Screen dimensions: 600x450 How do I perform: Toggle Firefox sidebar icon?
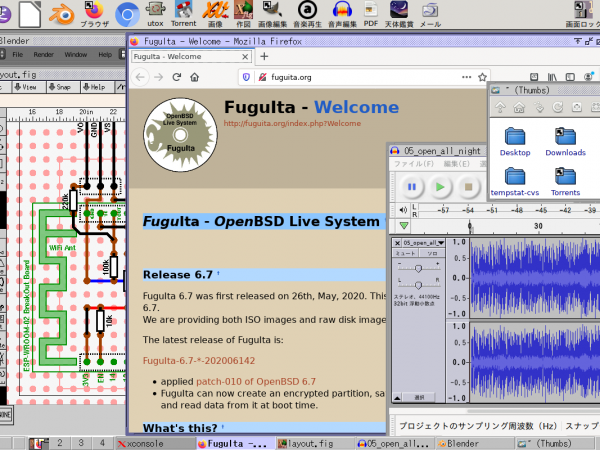(x=570, y=77)
